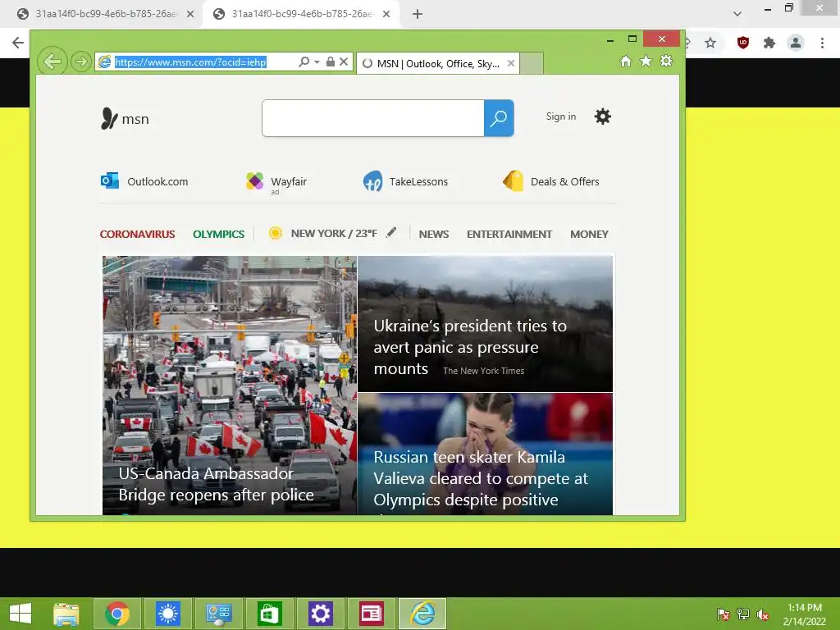Open the NEWS section
Viewport: 840px width, 630px height.
434,234
